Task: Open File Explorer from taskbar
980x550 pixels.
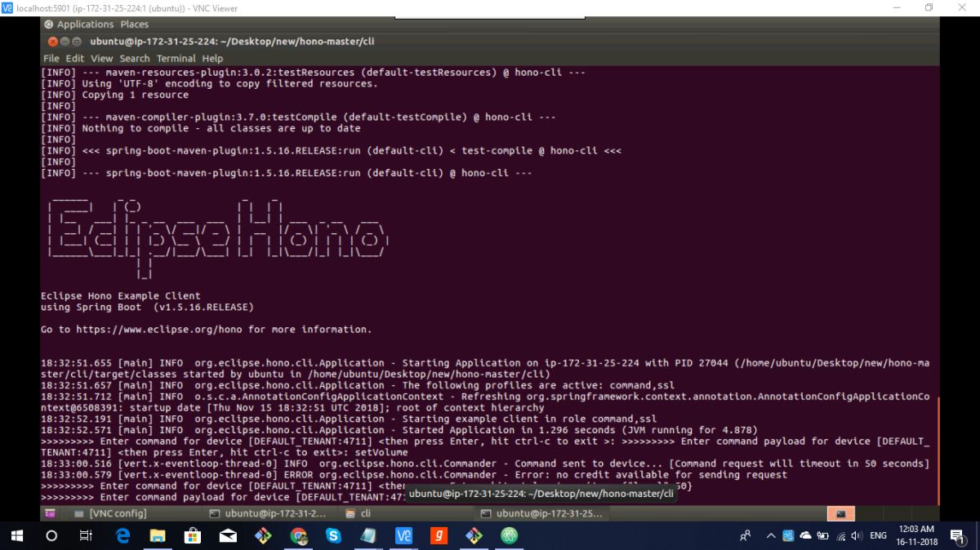Action: 158,536
